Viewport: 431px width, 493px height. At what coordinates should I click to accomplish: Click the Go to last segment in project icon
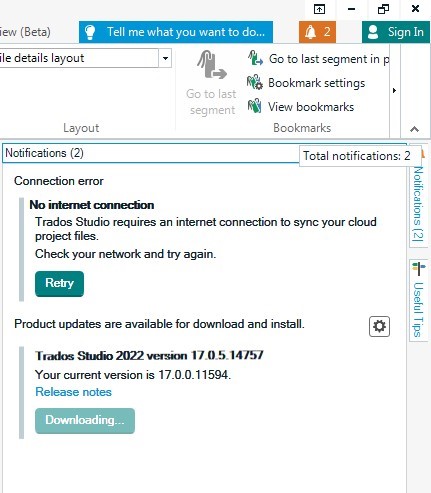[x=255, y=58]
